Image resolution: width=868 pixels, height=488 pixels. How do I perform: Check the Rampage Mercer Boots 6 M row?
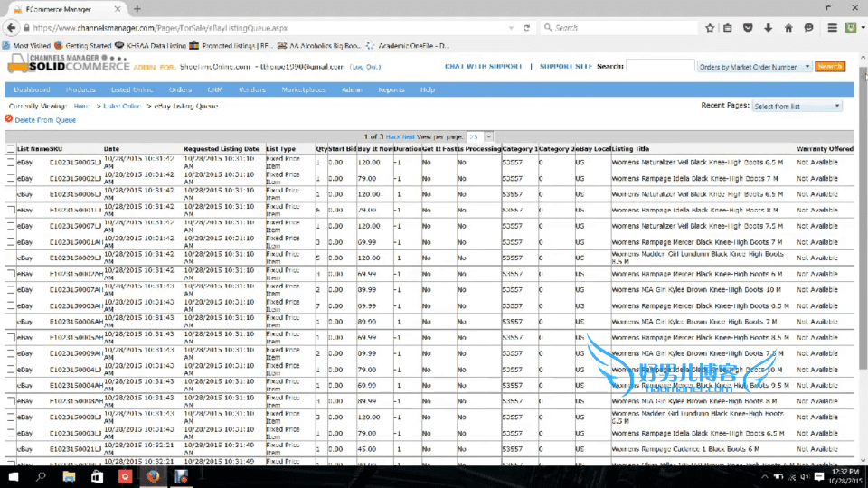[11, 274]
